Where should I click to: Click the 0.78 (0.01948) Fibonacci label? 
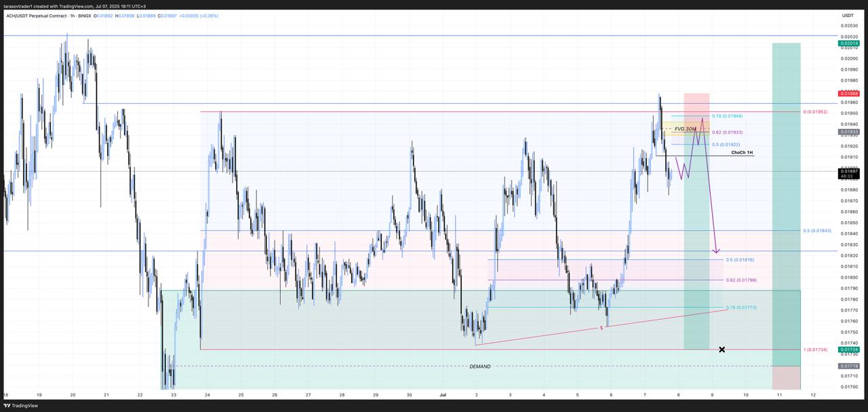click(x=727, y=116)
